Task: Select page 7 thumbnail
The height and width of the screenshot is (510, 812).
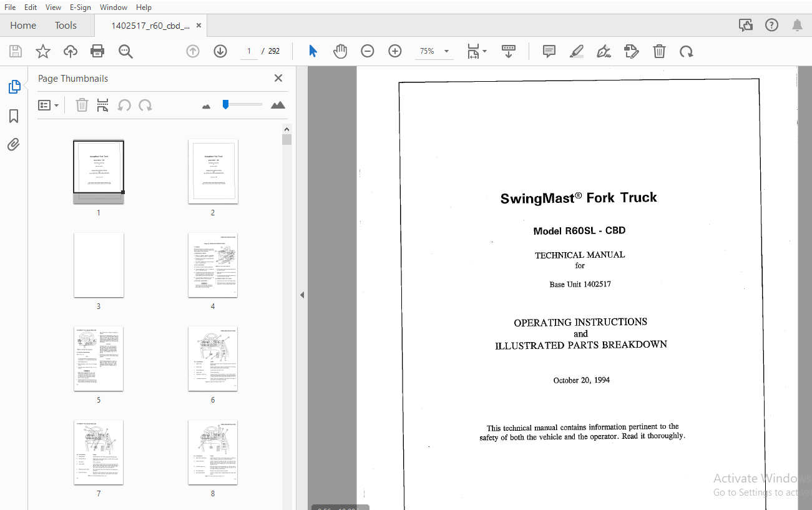Action: point(99,452)
